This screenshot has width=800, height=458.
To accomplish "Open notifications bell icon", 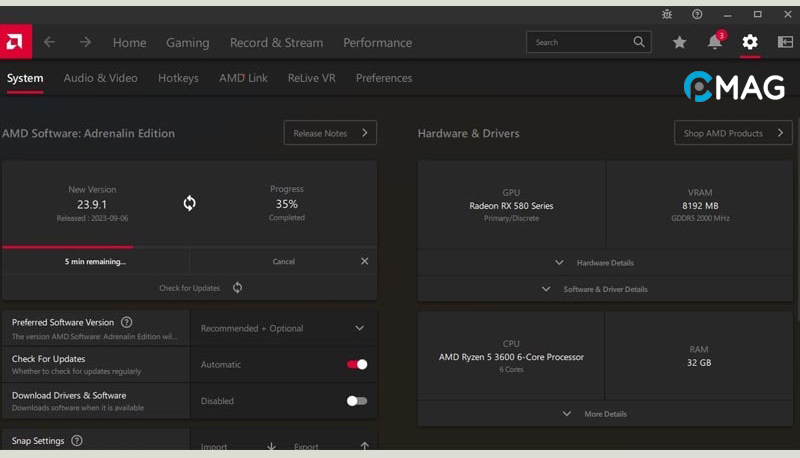I will tap(714, 42).
